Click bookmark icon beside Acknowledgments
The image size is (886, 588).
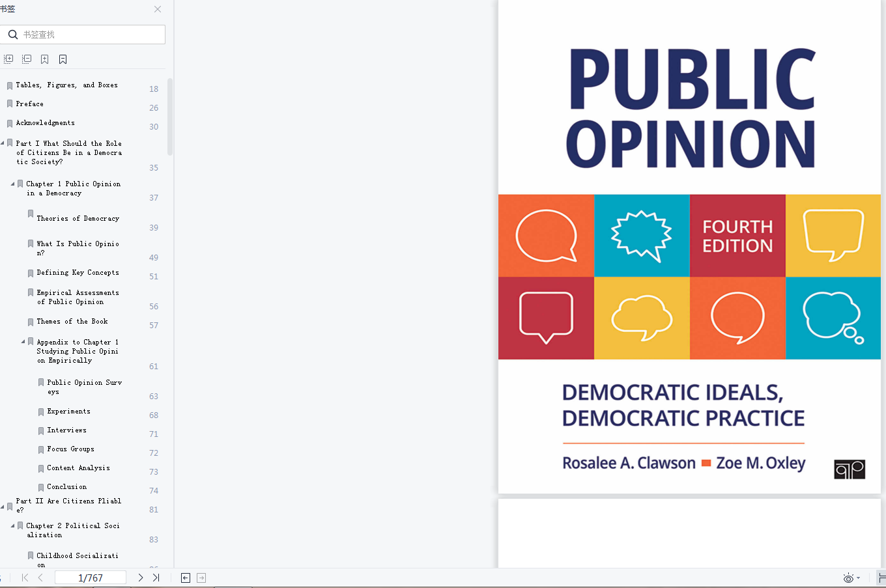(x=10, y=124)
